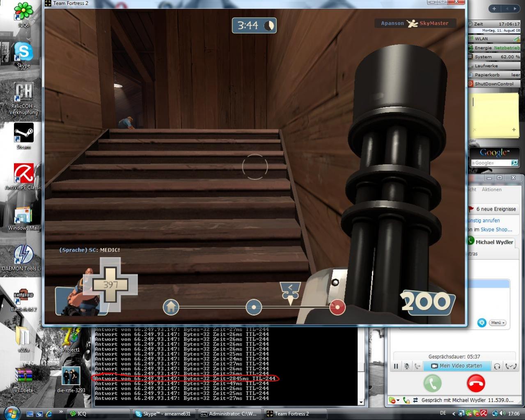
Task: Delete the sticky note with the x
Action: 475,130
